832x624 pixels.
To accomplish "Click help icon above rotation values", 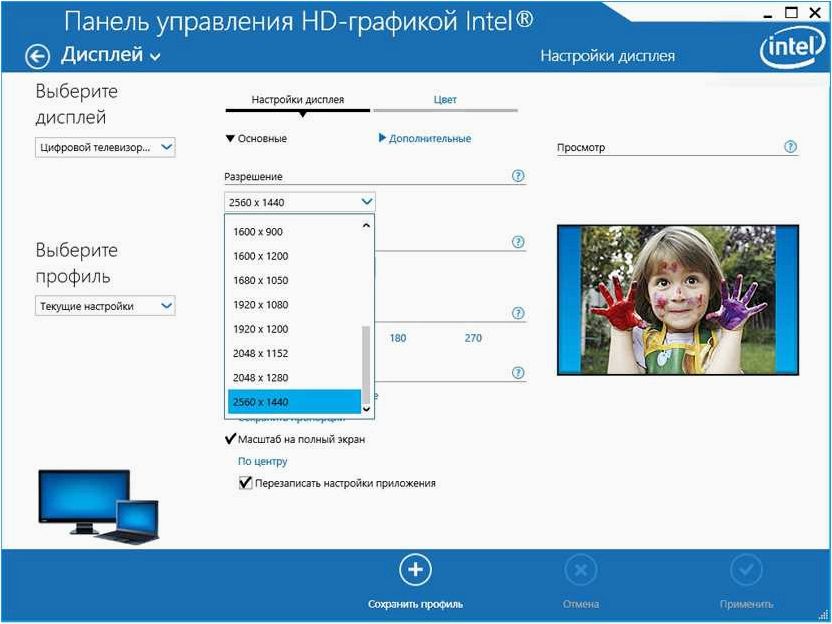I will coord(518,313).
